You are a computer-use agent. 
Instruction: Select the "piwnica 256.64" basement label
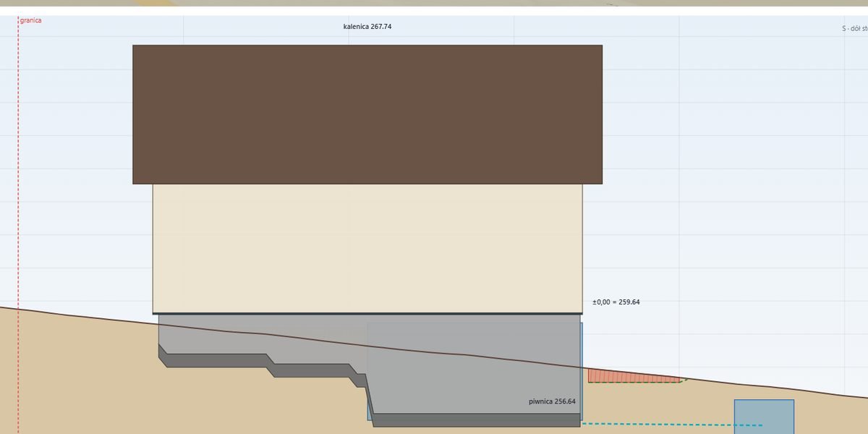[x=553, y=401]
